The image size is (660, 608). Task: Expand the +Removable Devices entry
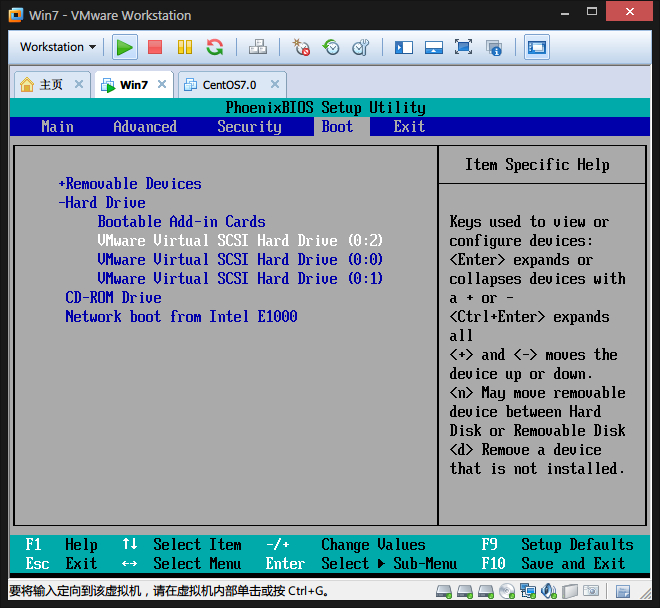tap(130, 184)
